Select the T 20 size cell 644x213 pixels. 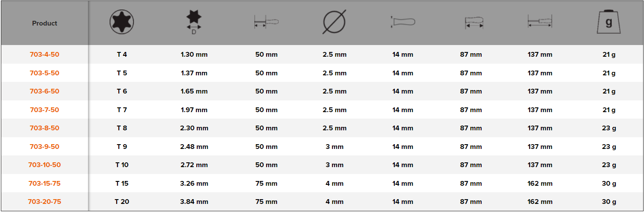122,202
